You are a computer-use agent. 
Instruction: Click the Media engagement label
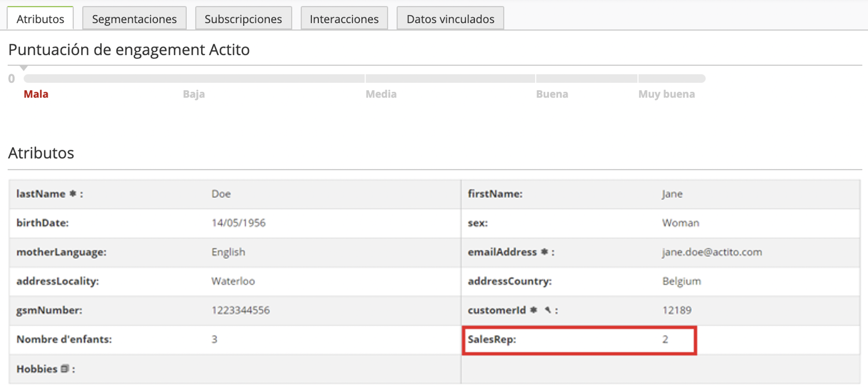tap(381, 94)
